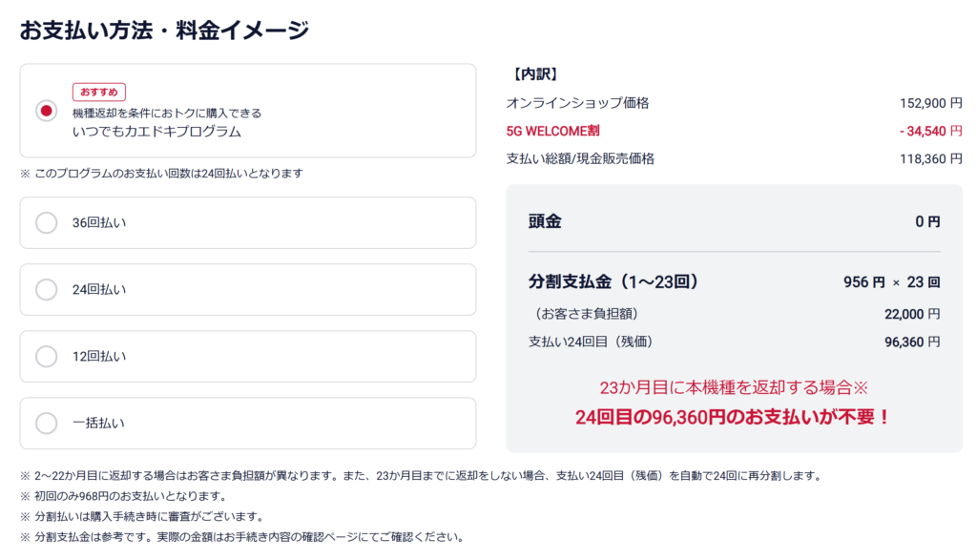Click the 22,000 円 customer burden amount
Viewport: 977px width, 560px height.
point(912,313)
